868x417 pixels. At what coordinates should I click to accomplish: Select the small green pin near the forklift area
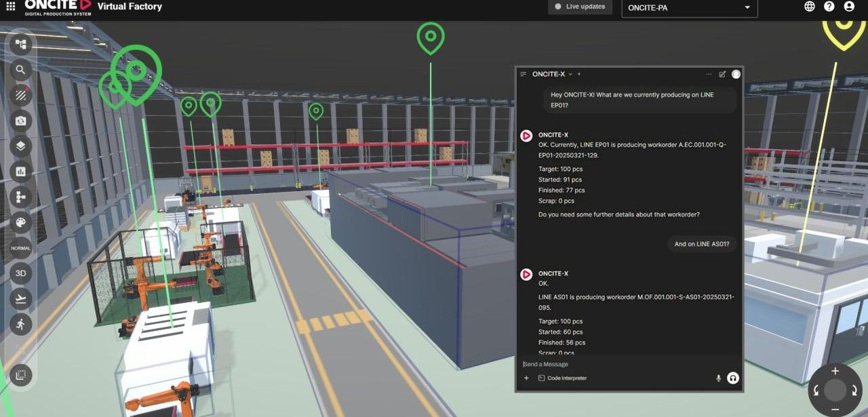click(x=316, y=111)
